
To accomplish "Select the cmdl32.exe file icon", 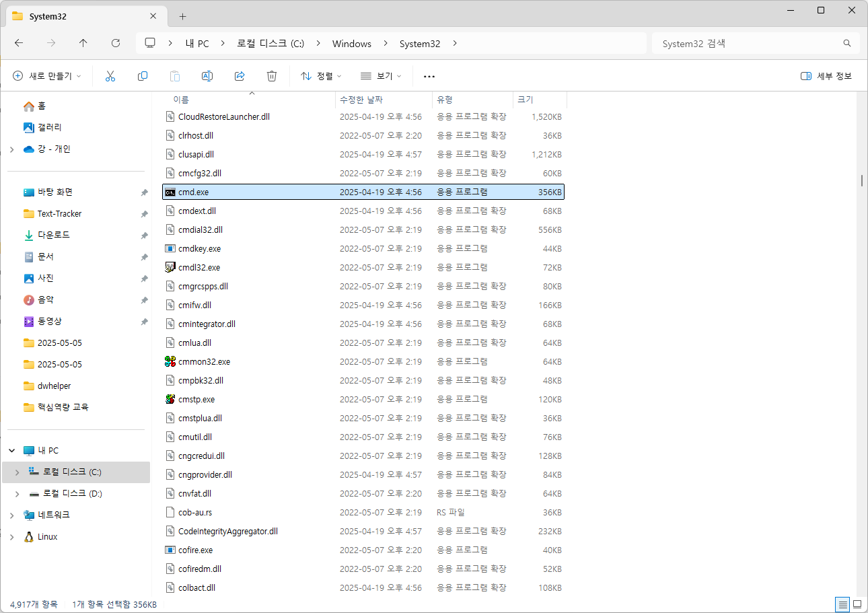I will pyautogui.click(x=170, y=267).
